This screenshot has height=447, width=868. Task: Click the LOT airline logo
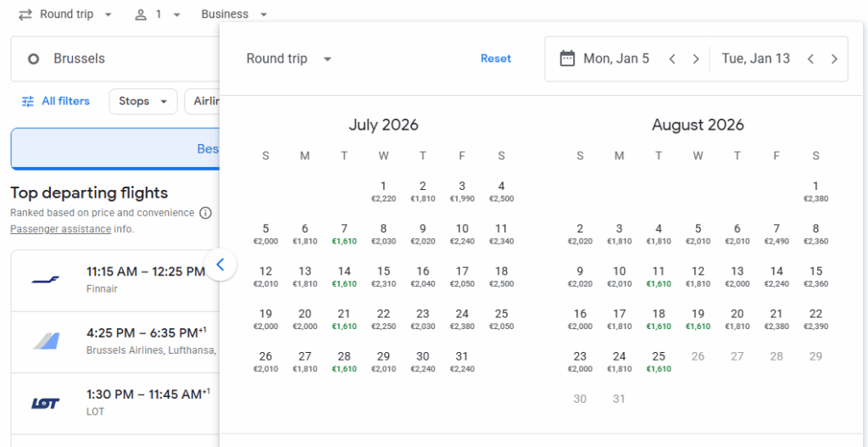(x=46, y=403)
